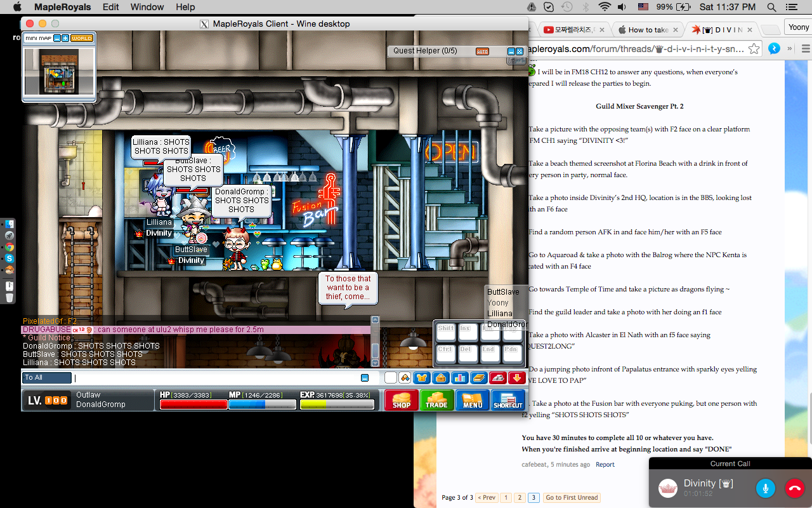812x508 pixels.
Task: Close the Quest Helper panel
Action: (520, 51)
